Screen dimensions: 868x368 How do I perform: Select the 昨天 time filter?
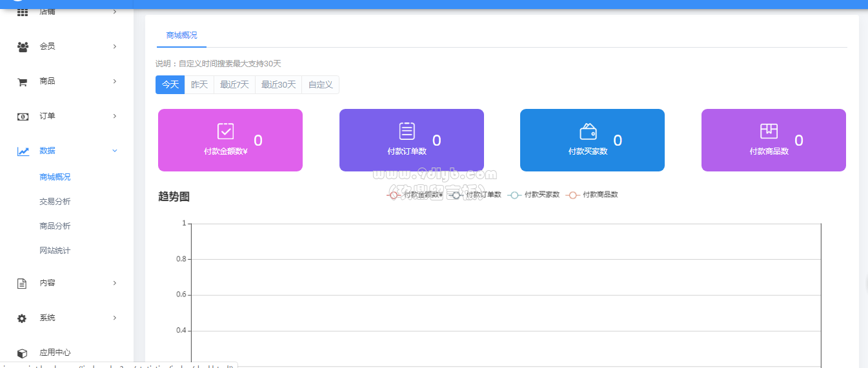point(199,85)
